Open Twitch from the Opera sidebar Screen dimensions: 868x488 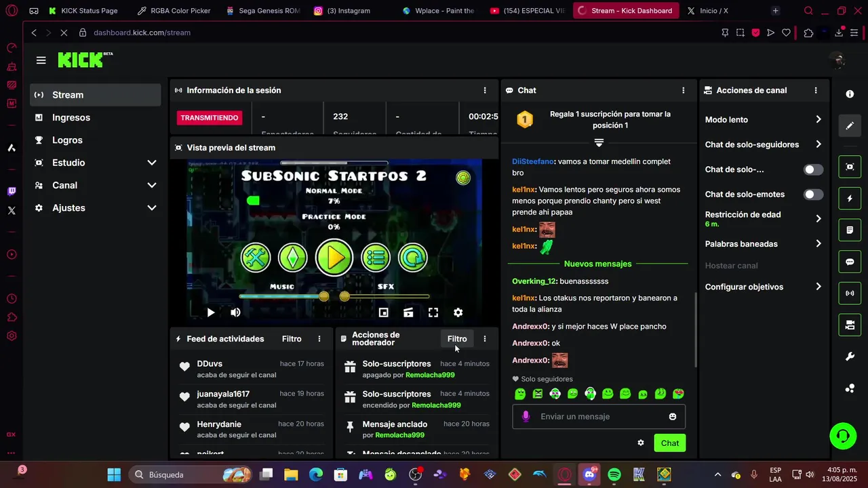click(x=12, y=191)
